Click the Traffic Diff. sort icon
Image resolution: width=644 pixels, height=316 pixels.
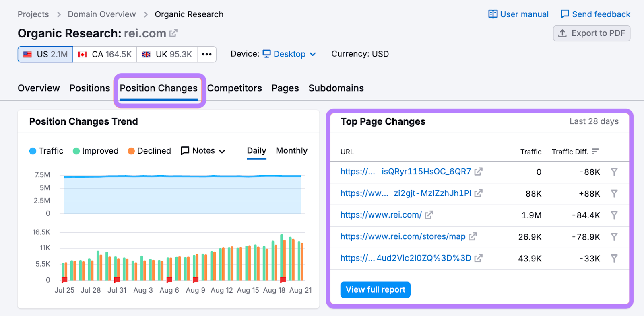coord(595,152)
